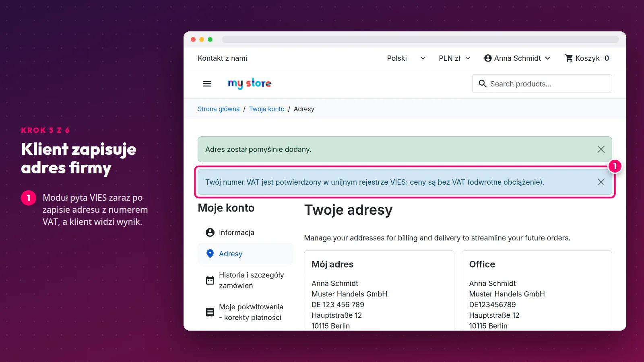Click Muster Handels GmbH in Mój adres
The width and height of the screenshot is (644, 362).
coord(349,294)
